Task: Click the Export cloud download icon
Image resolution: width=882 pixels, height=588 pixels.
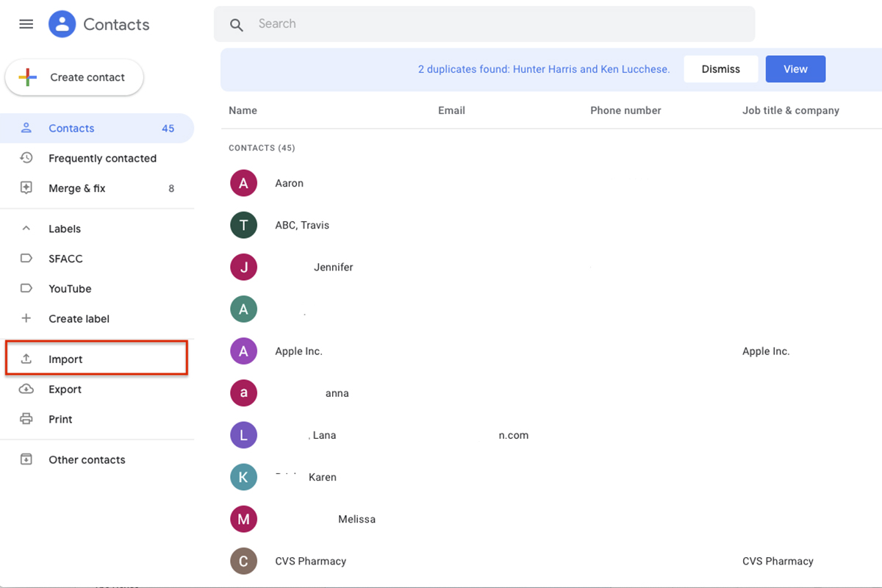Action: pos(26,390)
